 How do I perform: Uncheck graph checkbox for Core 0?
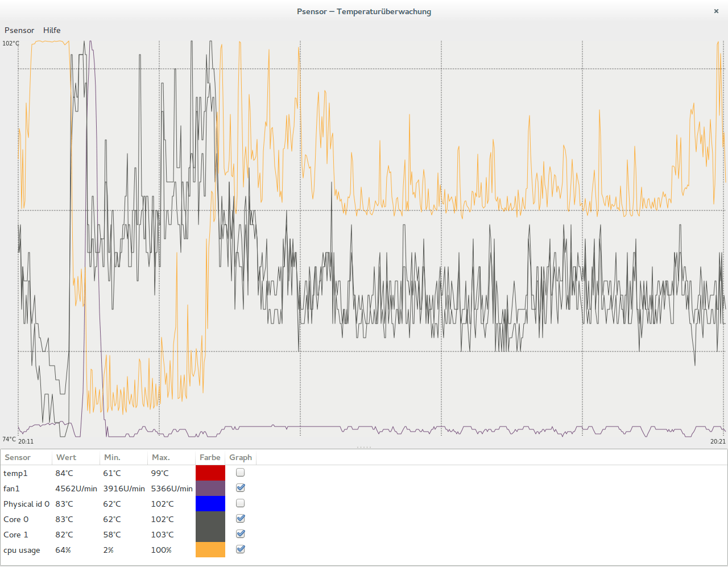pos(241,519)
